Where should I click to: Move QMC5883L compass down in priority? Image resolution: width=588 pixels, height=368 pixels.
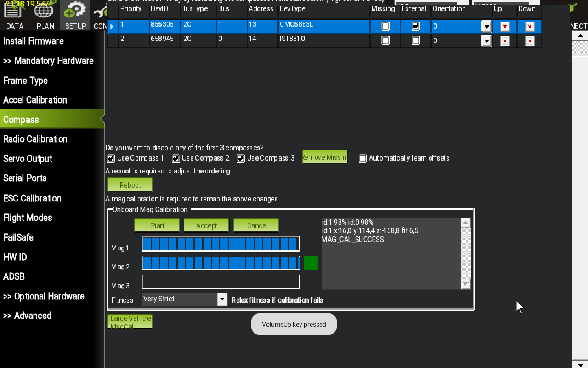click(x=529, y=27)
